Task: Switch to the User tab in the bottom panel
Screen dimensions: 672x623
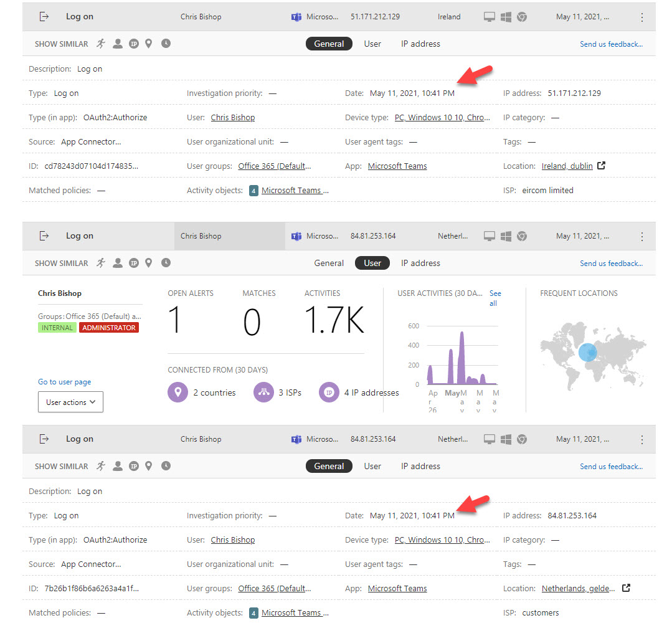Action: 372,466
